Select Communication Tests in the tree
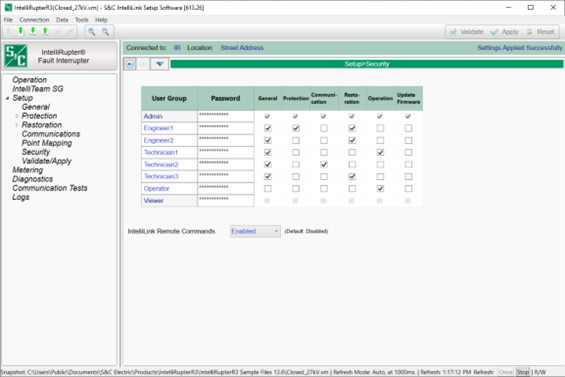This screenshot has width=565, height=377. pos(50,188)
